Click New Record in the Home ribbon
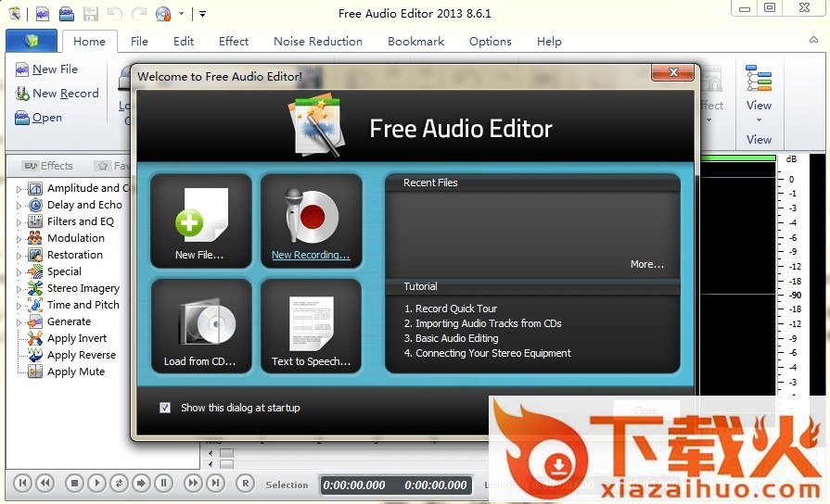This screenshot has width=830, height=504. click(57, 94)
